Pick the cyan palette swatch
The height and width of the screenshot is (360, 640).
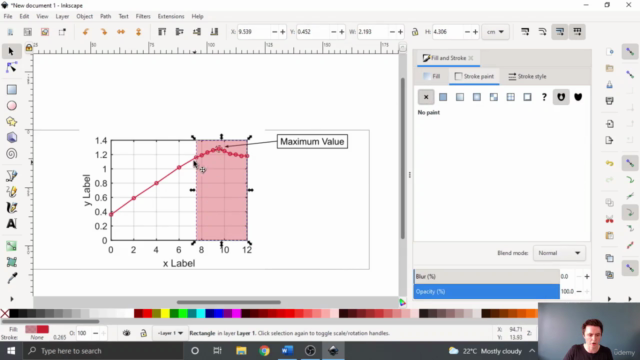click(x=200, y=313)
